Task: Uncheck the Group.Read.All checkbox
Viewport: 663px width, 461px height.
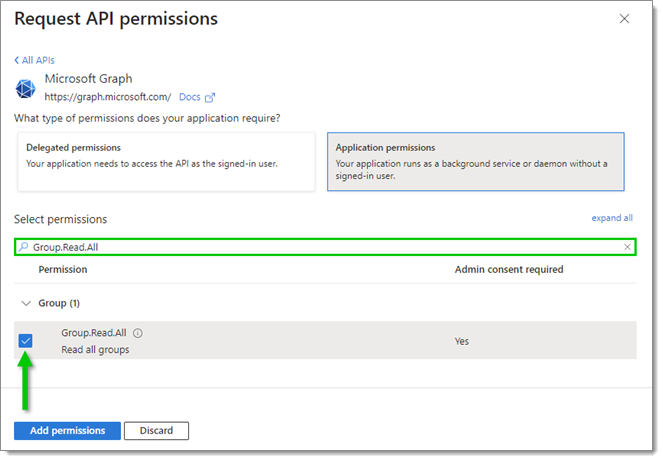Action: coord(25,341)
